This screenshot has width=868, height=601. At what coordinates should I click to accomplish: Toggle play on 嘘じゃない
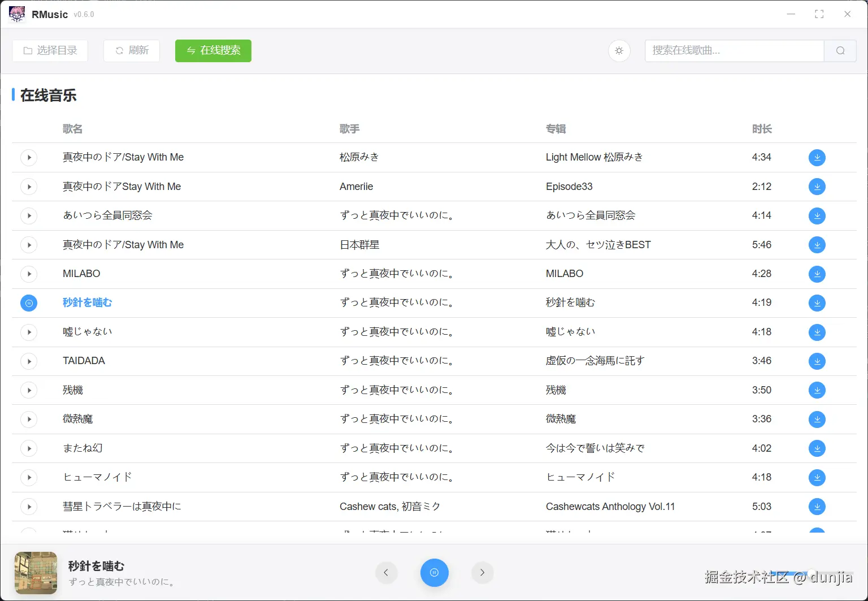click(29, 332)
